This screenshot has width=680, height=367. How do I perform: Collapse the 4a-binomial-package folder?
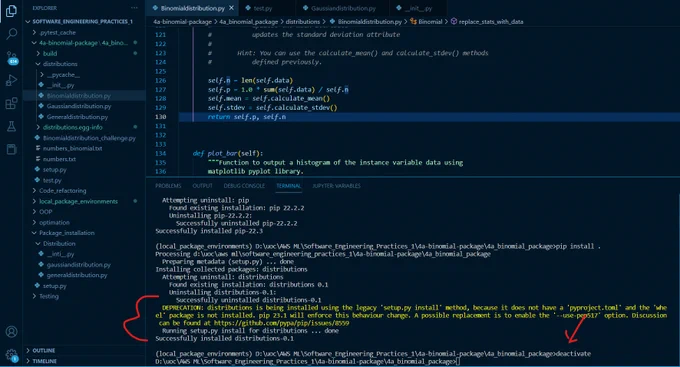tap(82, 43)
